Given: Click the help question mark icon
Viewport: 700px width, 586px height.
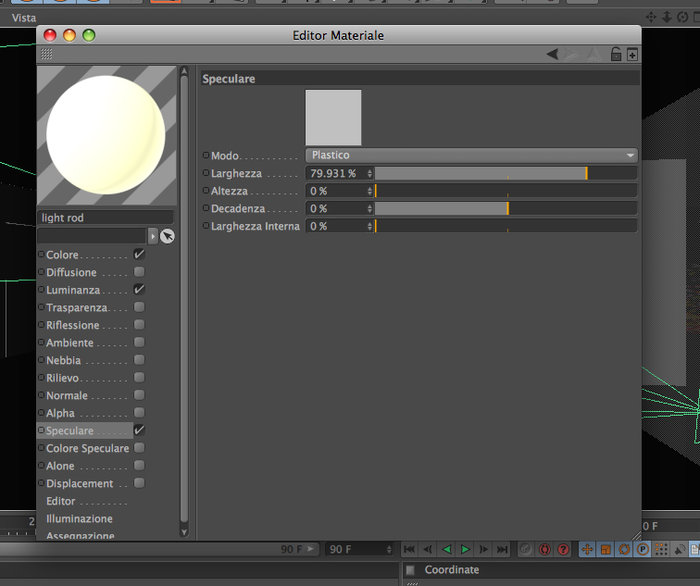Looking at the screenshot, I should [x=563, y=549].
